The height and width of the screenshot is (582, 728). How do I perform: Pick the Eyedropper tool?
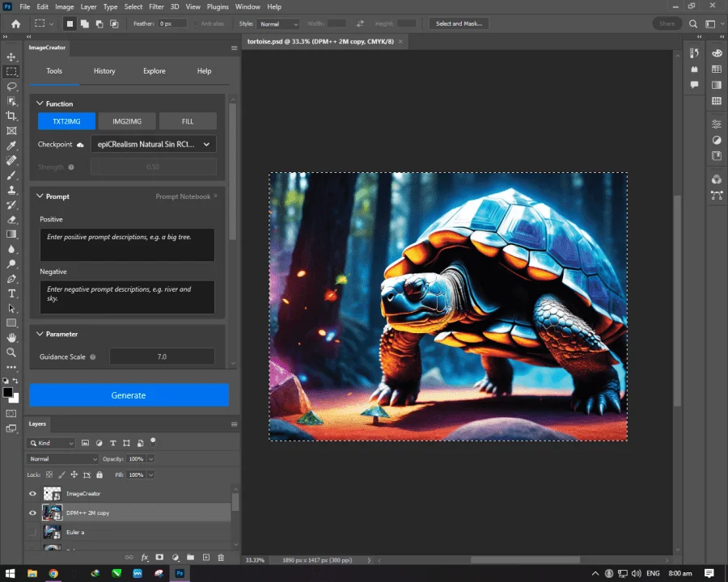pyautogui.click(x=11, y=145)
